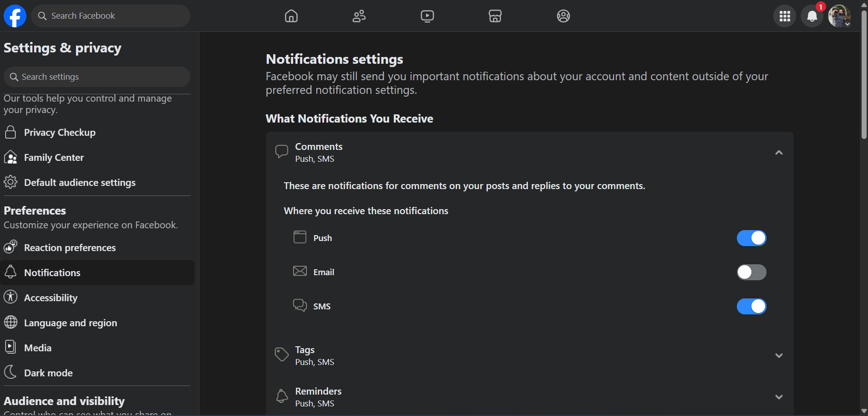
Task: Open Family Center page
Action: point(97,158)
